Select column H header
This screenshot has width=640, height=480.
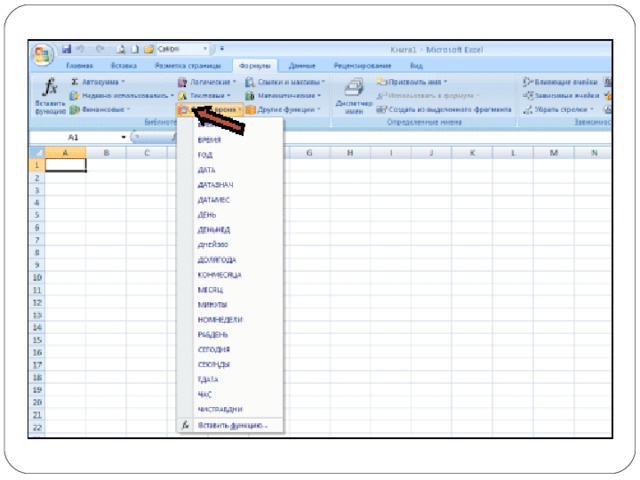coord(350,152)
